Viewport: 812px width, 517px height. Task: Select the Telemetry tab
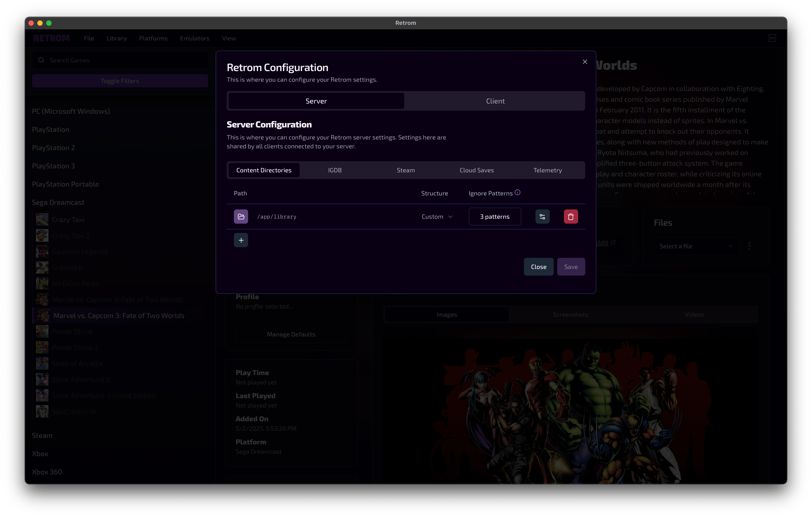click(547, 170)
